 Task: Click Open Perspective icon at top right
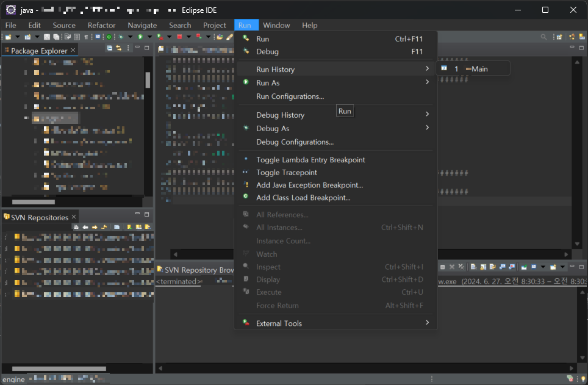(559, 37)
